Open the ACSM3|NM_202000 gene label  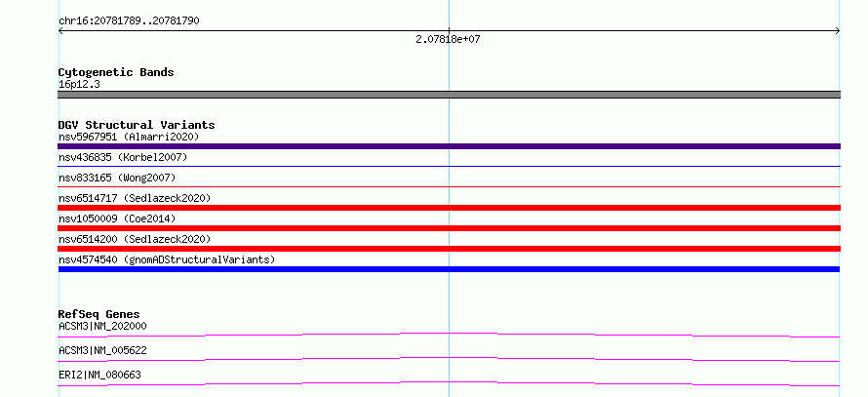pos(102,326)
